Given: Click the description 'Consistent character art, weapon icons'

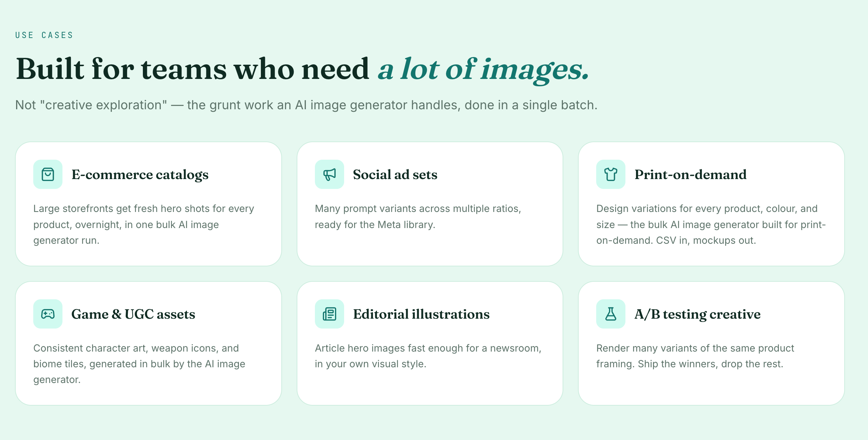Looking at the screenshot, I should 139,364.
